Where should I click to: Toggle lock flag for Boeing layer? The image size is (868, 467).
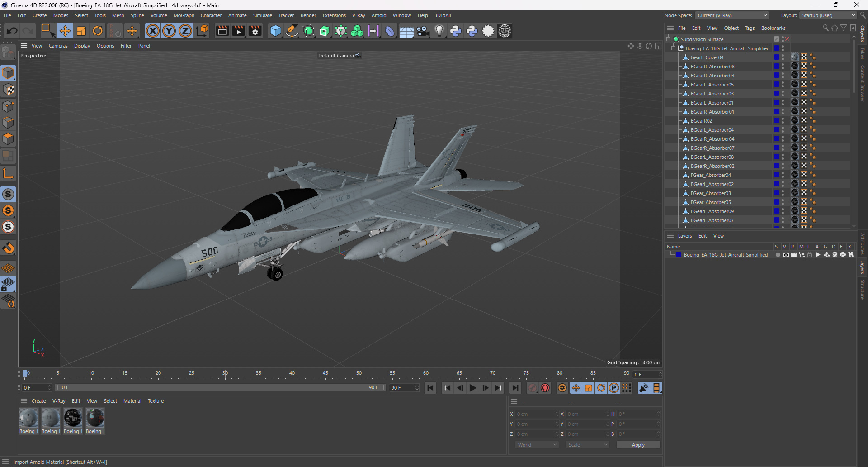[x=810, y=255]
